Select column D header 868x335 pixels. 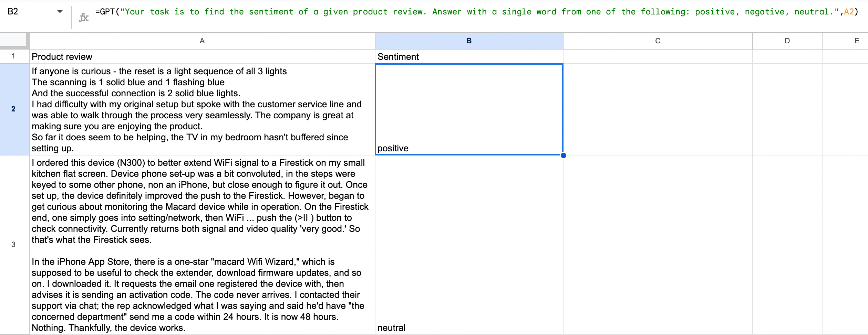787,41
